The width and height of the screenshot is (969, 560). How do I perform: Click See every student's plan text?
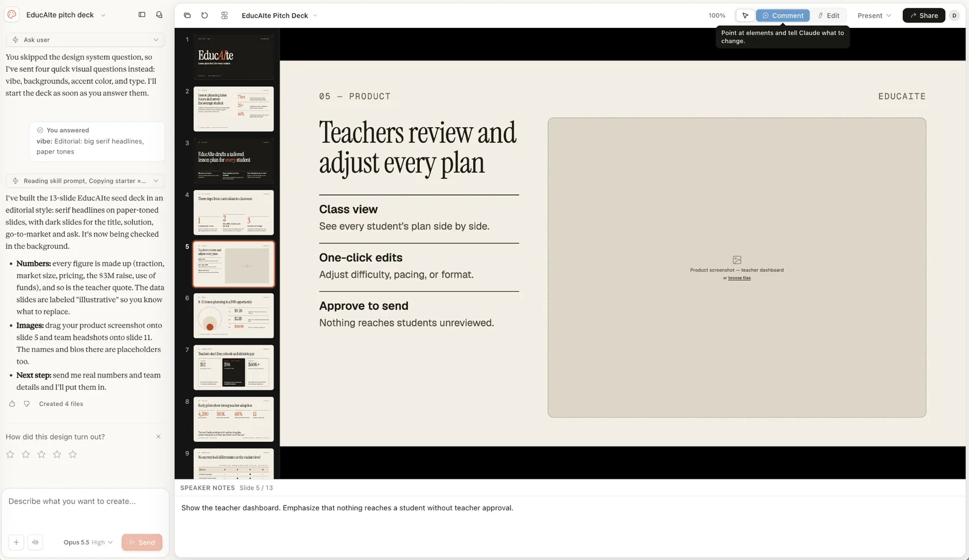point(404,226)
